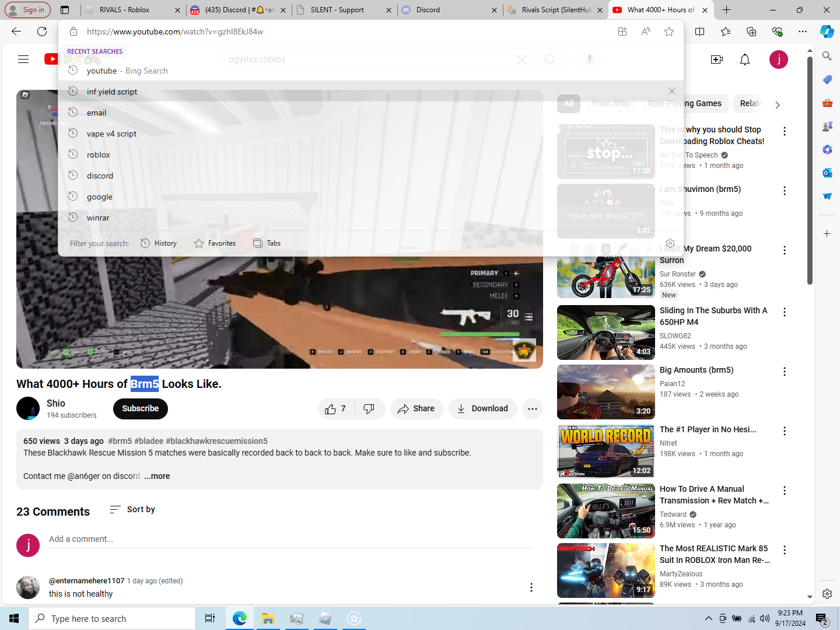The height and width of the screenshot is (630, 840).
Task: Open the sidebar Outlook icon
Action: [827, 173]
